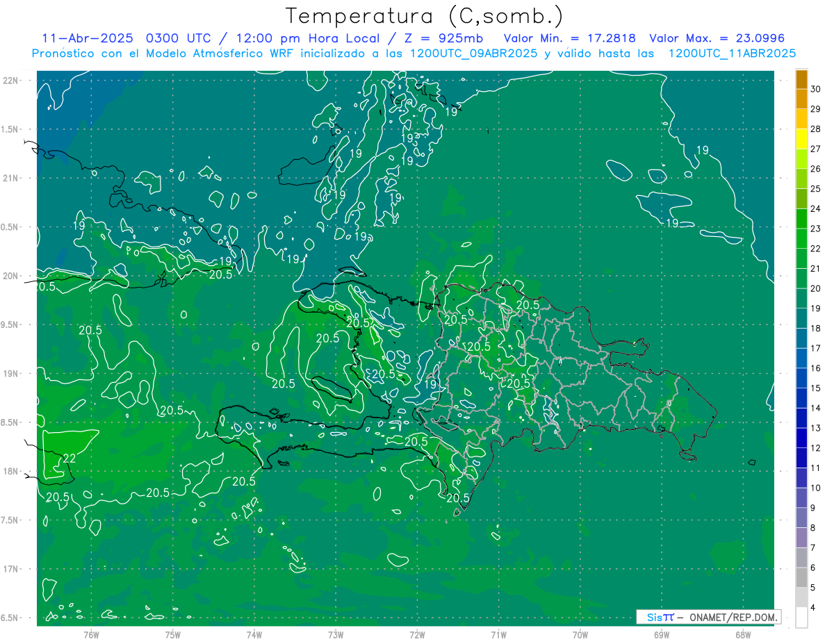This screenshot has width=834, height=644.
Task: Click the '4' color scale label
Action: point(814,608)
